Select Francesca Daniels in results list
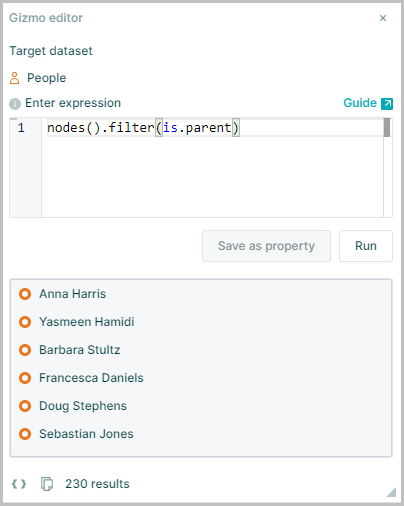This screenshot has width=404, height=506. 91,378
